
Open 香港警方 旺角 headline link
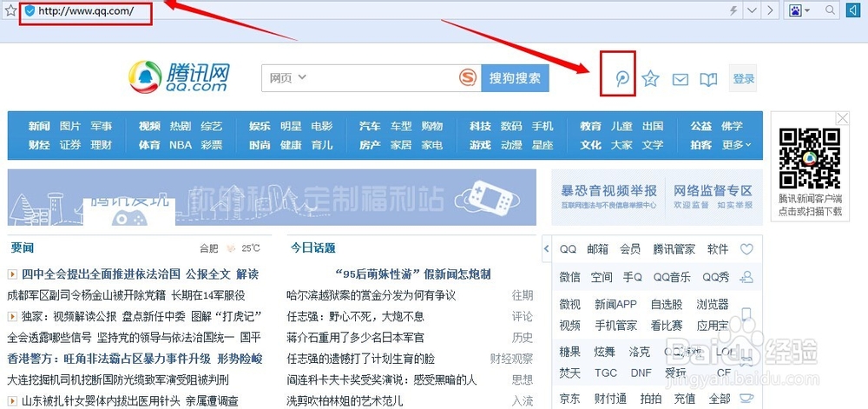(135, 359)
